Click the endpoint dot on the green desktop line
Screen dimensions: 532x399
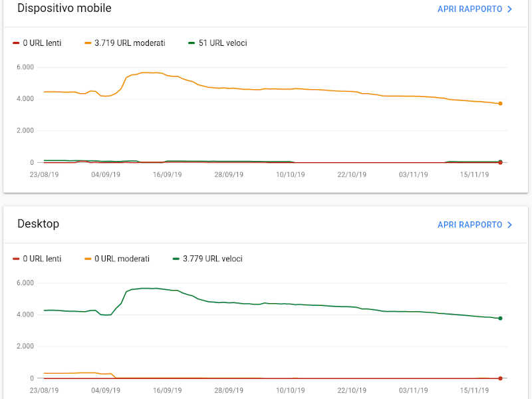pyautogui.click(x=499, y=319)
